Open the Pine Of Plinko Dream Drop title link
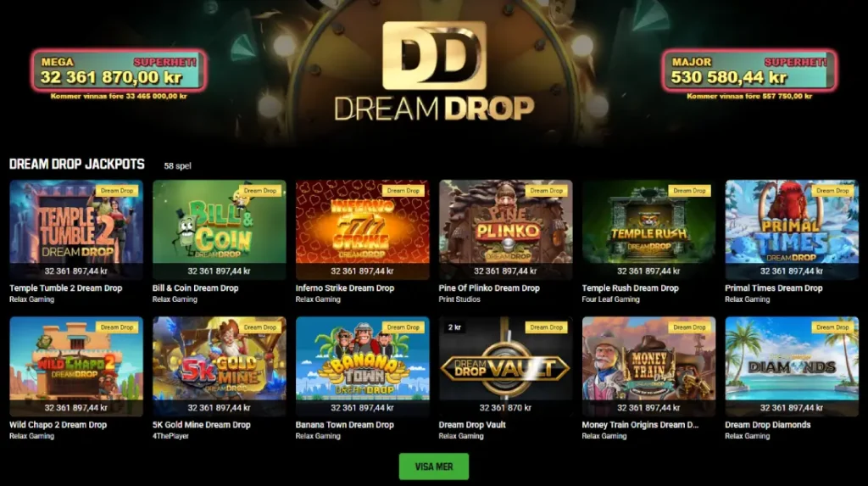The width and height of the screenshot is (868, 486). click(x=489, y=288)
